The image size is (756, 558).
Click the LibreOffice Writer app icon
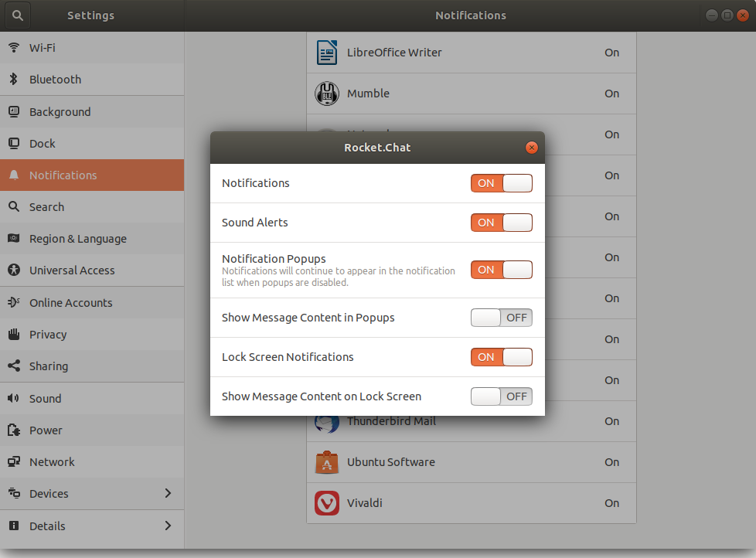[327, 53]
